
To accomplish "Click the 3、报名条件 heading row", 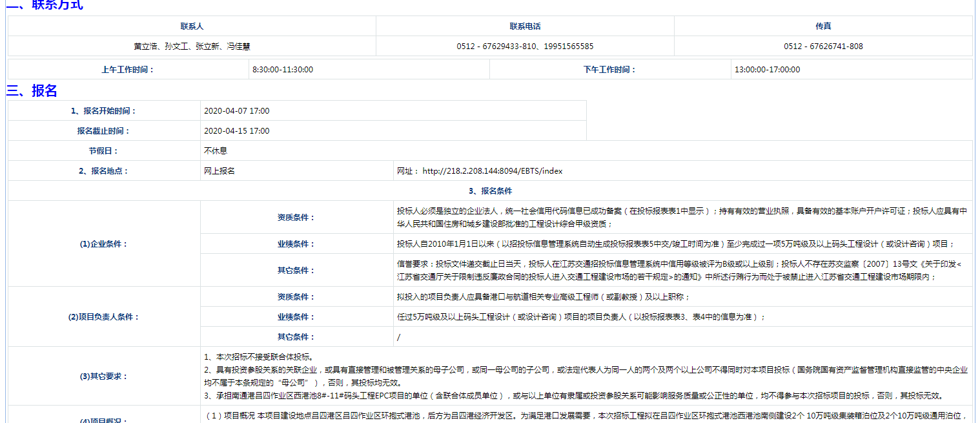I will [x=490, y=191].
